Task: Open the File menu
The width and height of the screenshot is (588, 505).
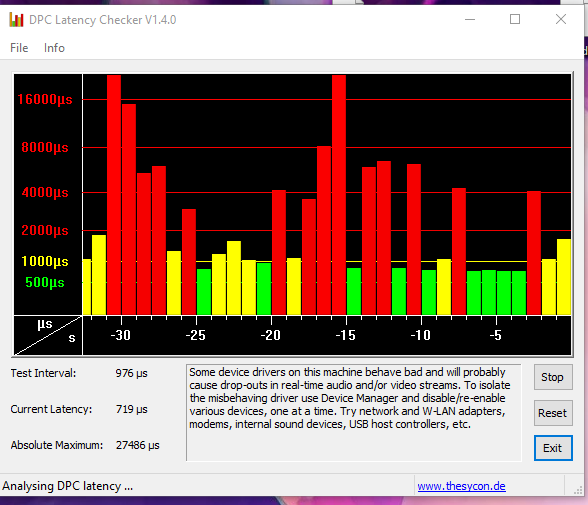Action: click(x=19, y=48)
